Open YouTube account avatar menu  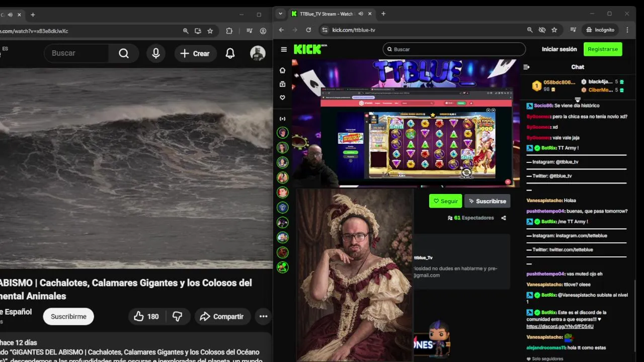pyautogui.click(x=258, y=53)
